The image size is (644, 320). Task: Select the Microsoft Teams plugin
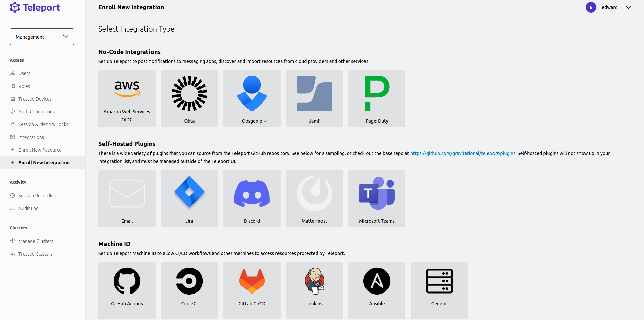[x=377, y=199]
